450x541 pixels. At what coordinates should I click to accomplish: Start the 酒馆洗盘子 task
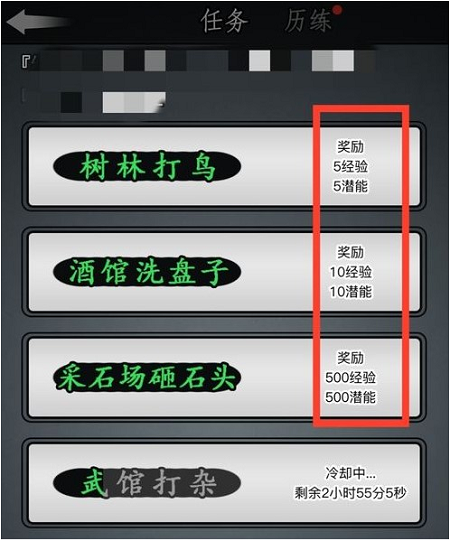(x=224, y=272)
